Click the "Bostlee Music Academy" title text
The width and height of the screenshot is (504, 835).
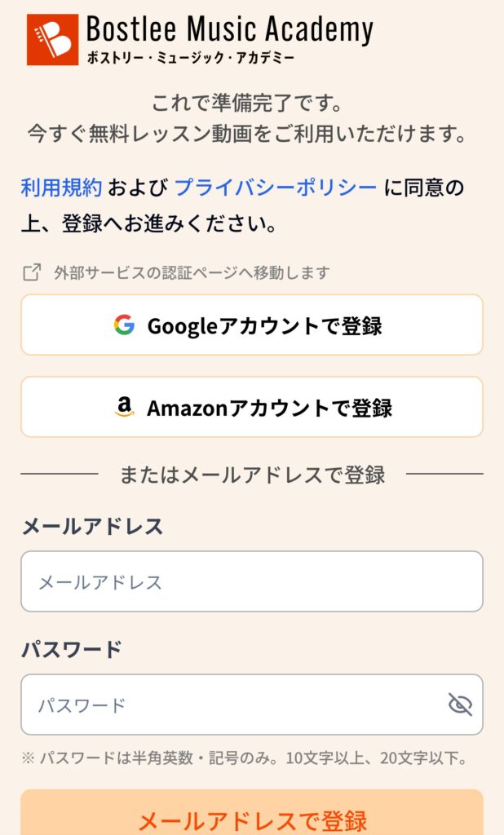pos(229,29)
